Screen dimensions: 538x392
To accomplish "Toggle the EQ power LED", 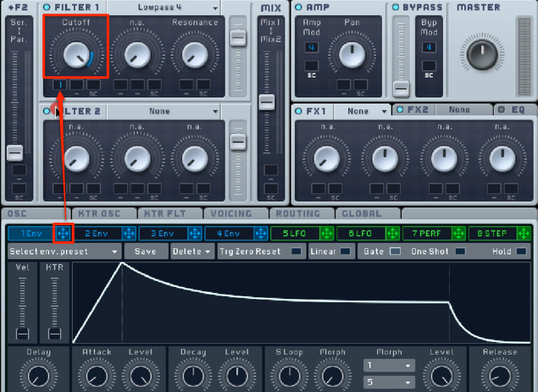I will coord(502,109).
